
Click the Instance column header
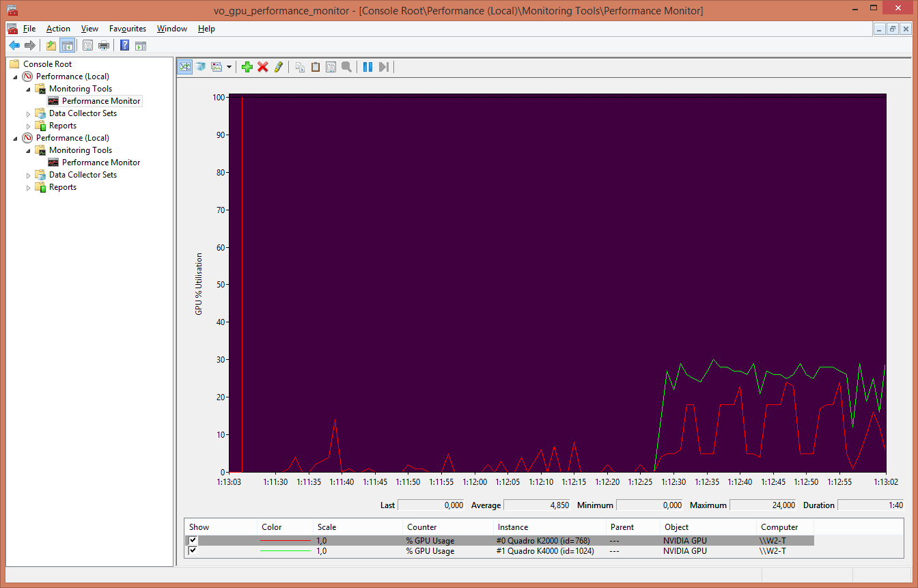(549, 527)
